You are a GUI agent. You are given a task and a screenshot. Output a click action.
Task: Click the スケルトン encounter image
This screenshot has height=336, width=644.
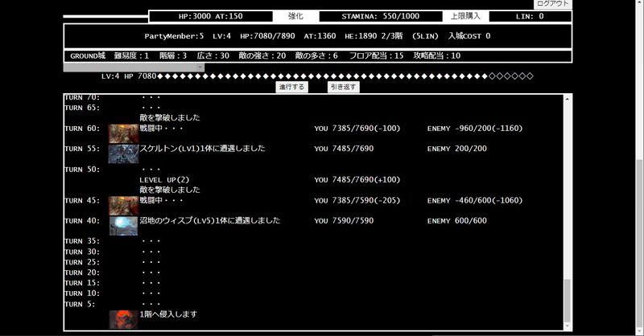(123, 154)
